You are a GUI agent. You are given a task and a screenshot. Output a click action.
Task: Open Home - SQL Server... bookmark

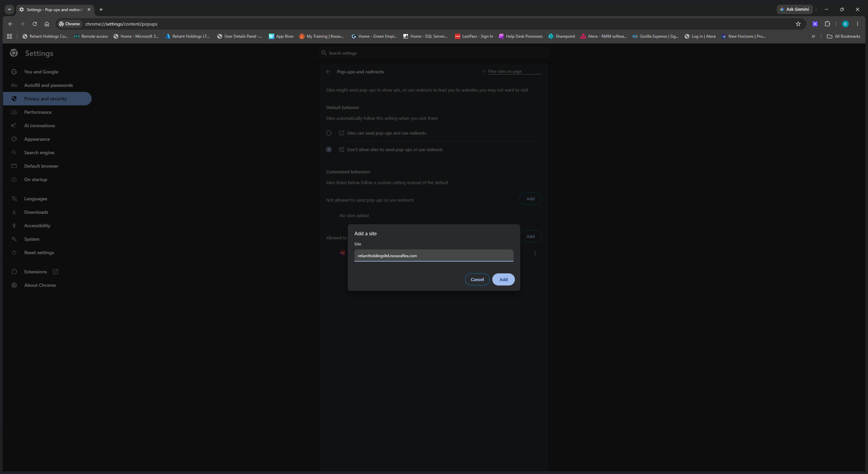(425, 36)
